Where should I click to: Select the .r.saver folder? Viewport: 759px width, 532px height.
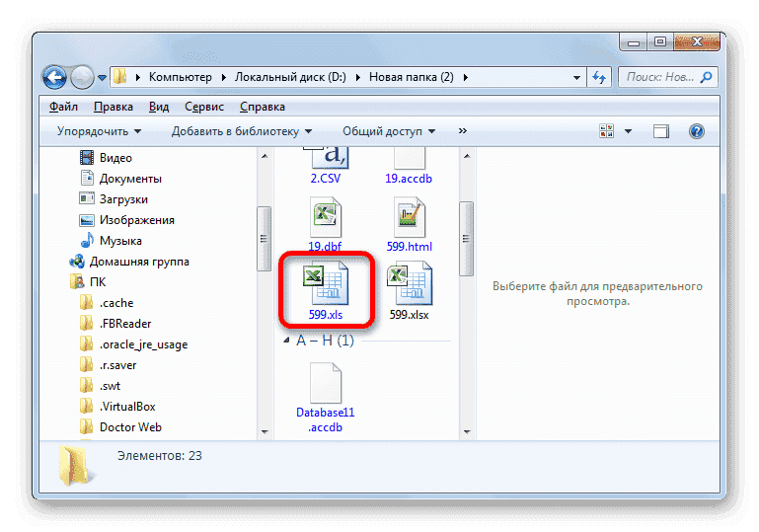pos(117,365)
